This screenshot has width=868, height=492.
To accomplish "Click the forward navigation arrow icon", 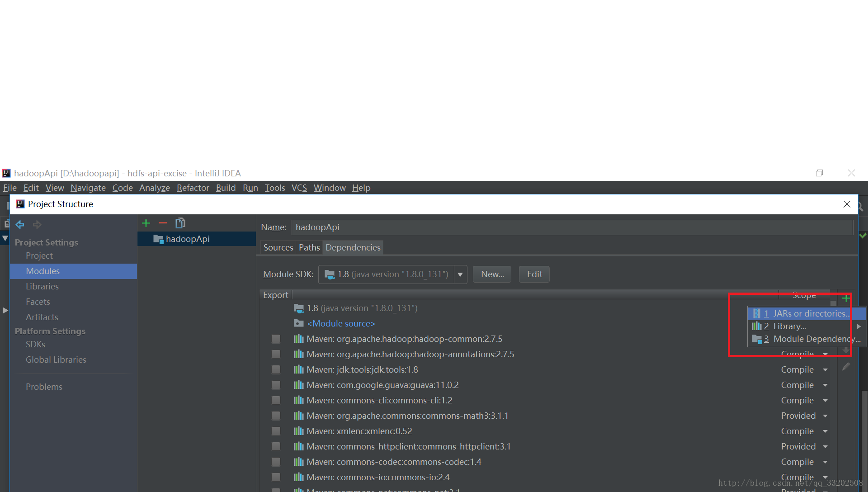I will pyautogui.click(x=37, y=224).
